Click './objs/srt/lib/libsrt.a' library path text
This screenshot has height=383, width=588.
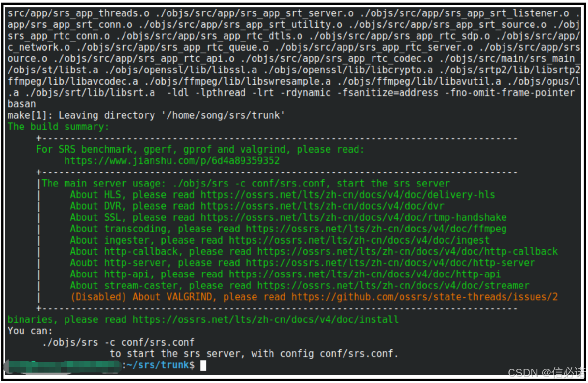click(x=90, y=93)
